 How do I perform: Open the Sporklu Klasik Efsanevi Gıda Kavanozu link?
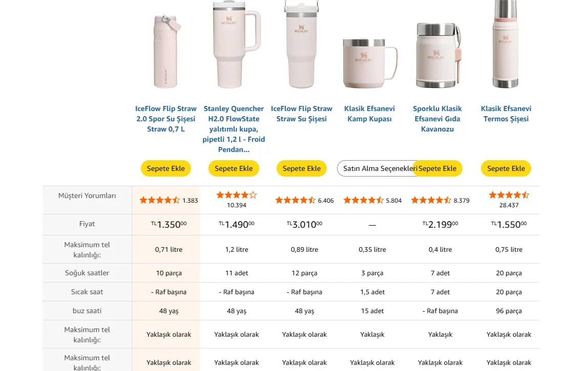pos(437,119)
